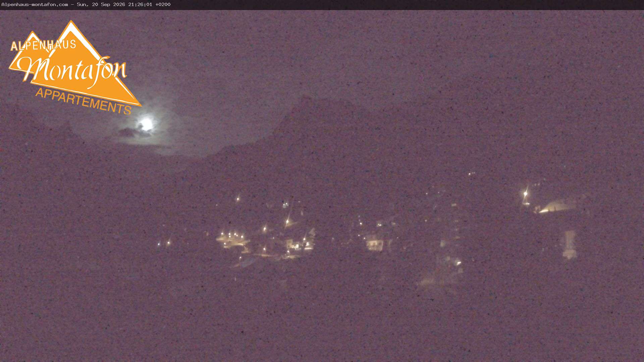Open the Alpenhaus-montafon.com link in the top bar
This screenshot has height=362, width=644.
[x=35, y=4]
